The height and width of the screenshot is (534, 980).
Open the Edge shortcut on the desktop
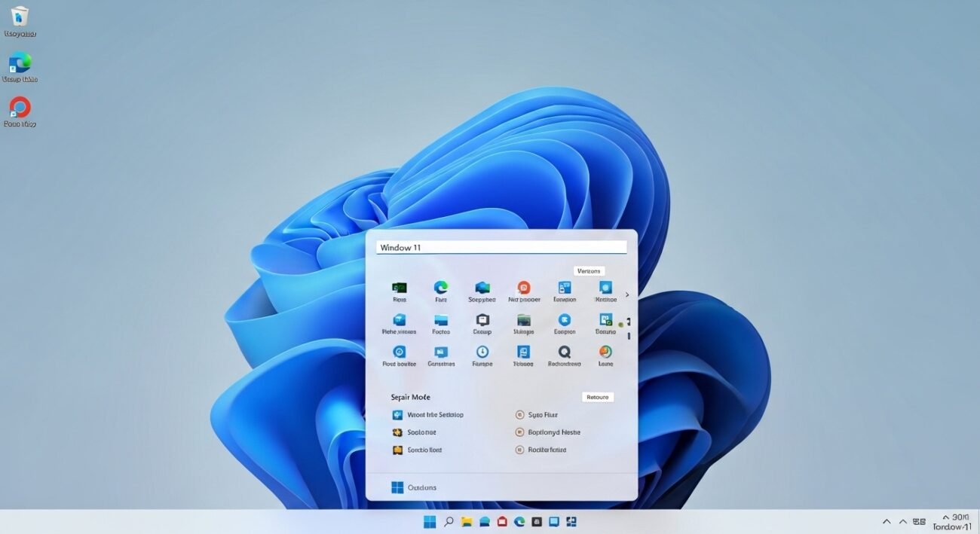20,63
